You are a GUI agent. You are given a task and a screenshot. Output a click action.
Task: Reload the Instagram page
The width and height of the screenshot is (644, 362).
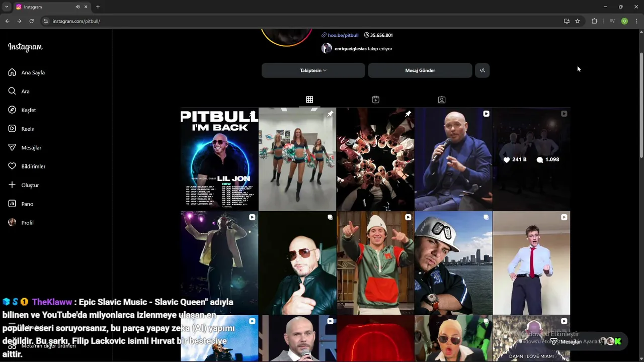click(31, 21)
